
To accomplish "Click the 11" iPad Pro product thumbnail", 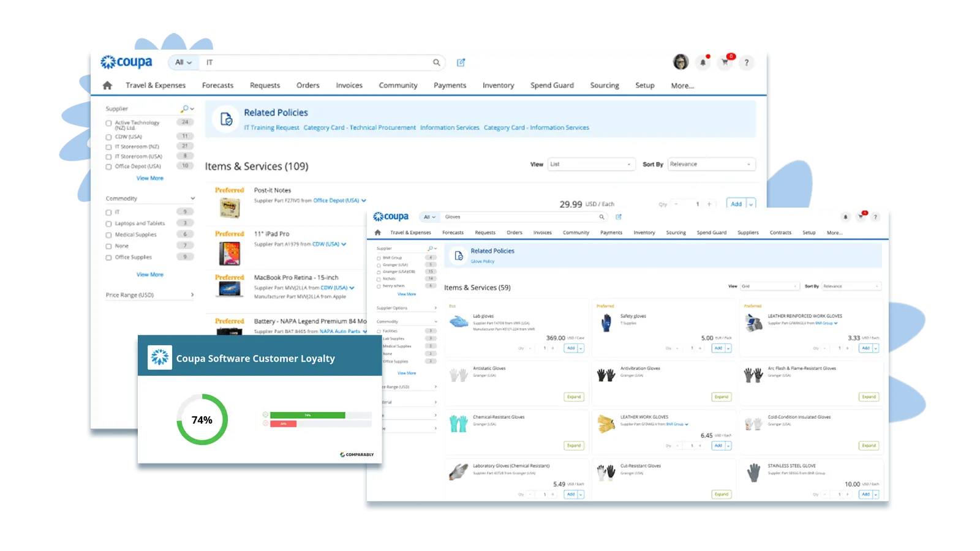I will (230, 253).
